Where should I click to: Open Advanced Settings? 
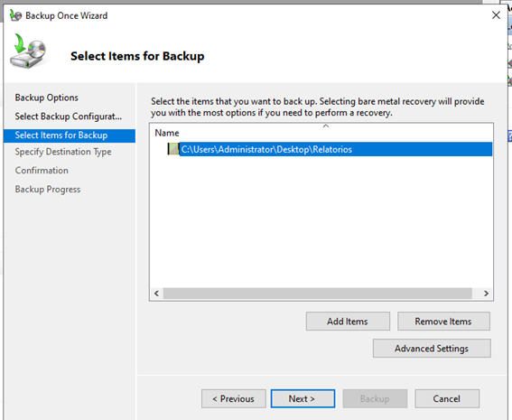pos(432,349)
